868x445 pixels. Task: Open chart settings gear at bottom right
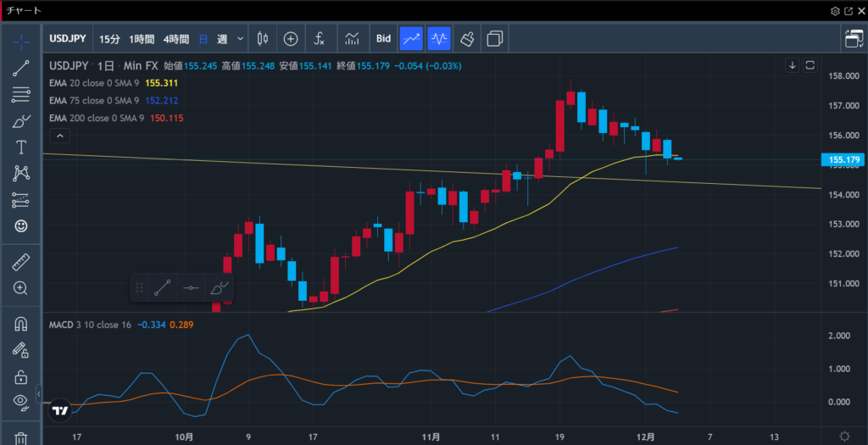coord(844,436)
